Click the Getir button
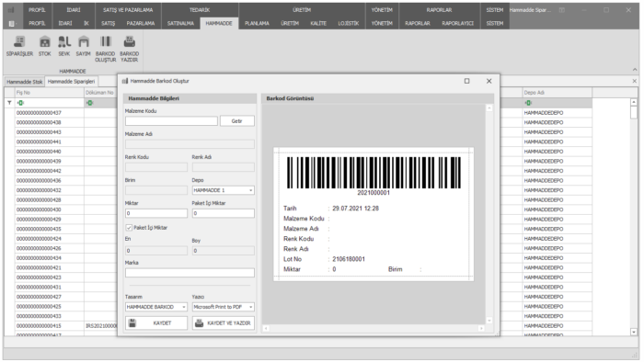This screenshot has height=362, width=644. tap(237, 121)
